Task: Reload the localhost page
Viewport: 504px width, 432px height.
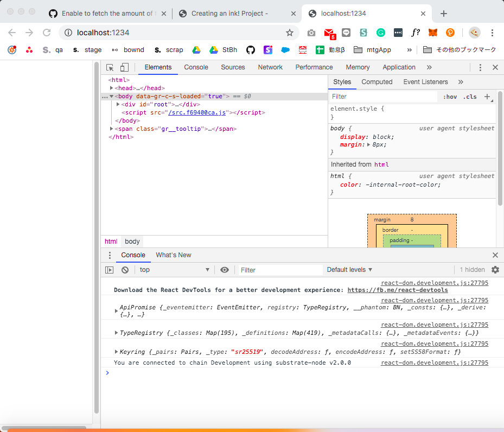Action: click(47, 33)
